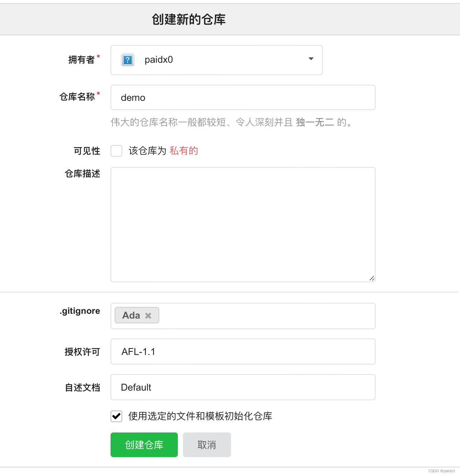
Task: Toggle the visibility checkbox next to 可见性
Action: coord(116,151)
